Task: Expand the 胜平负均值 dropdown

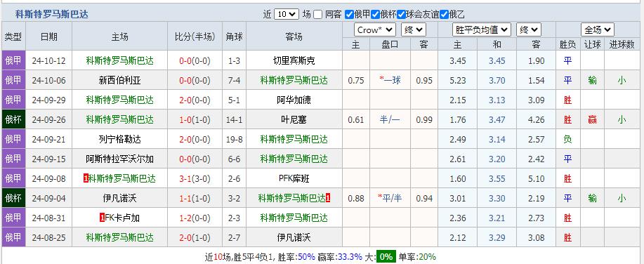Action: click(x=482, y=30)
